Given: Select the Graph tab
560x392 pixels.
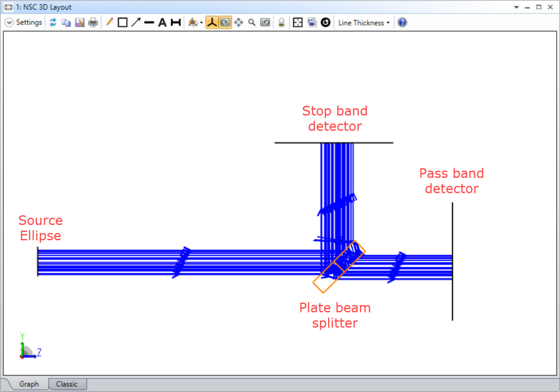Looking at the screenshot, I should (29, 384).
